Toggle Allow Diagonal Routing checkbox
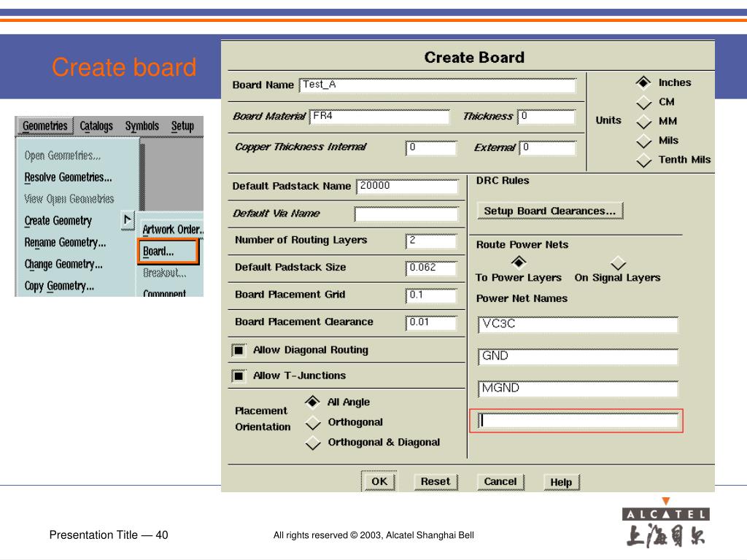 pyautogui.click(x=239, y=351)
